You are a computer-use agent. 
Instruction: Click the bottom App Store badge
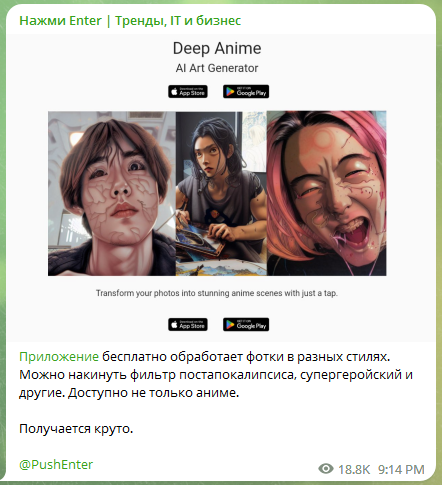point(188,324)
